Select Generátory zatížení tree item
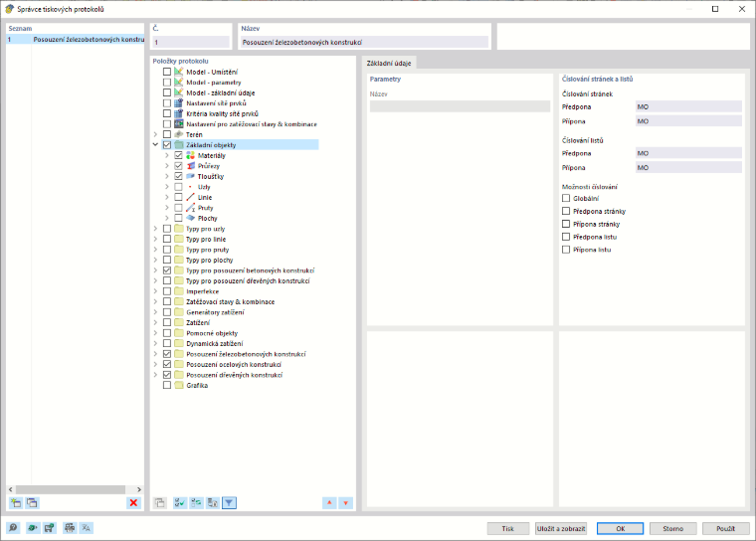Screen dimensions: 756x541 215,312
